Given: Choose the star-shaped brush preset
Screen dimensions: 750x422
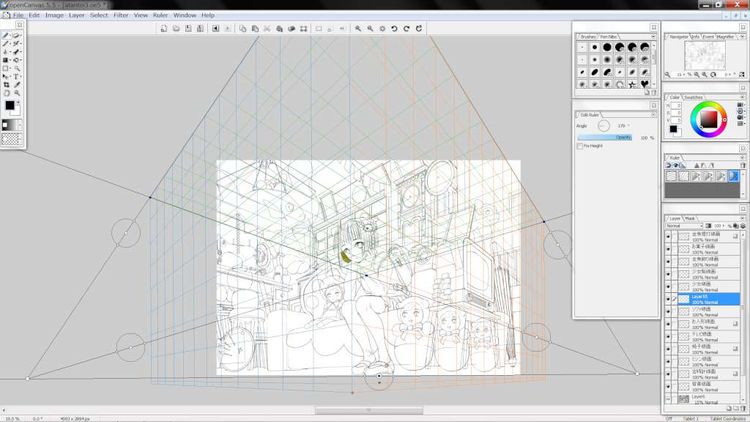Looking at the screenshot, I should (x=632, y=84).
